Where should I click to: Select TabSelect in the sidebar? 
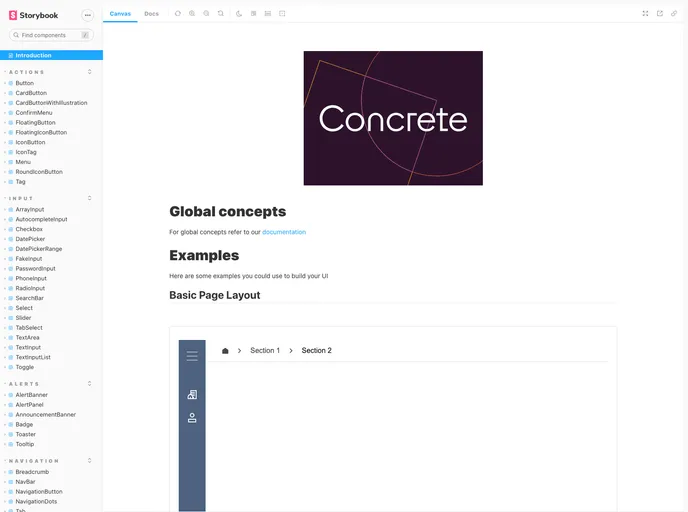point(29,328)
